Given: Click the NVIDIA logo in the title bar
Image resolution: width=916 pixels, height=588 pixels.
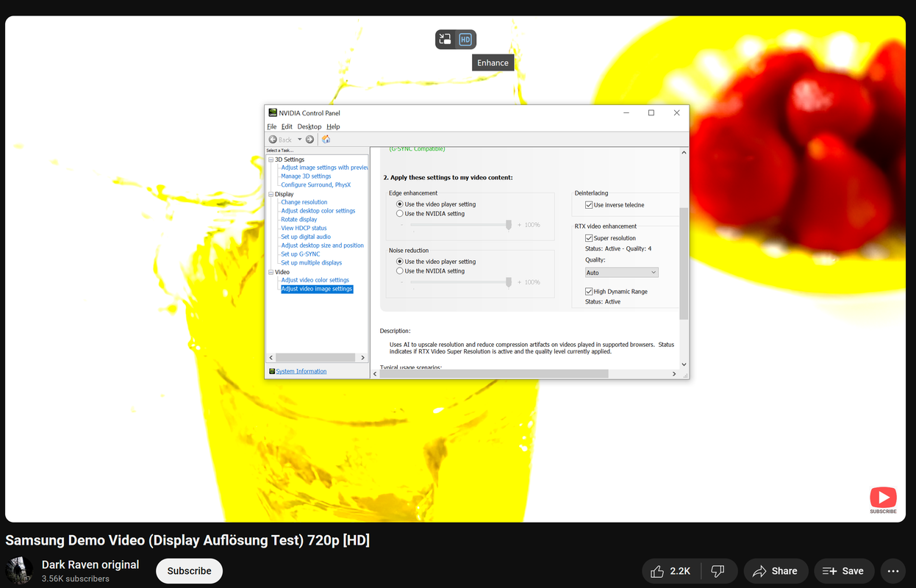Looking at the screenshot, I should click(x=273, y=112).
